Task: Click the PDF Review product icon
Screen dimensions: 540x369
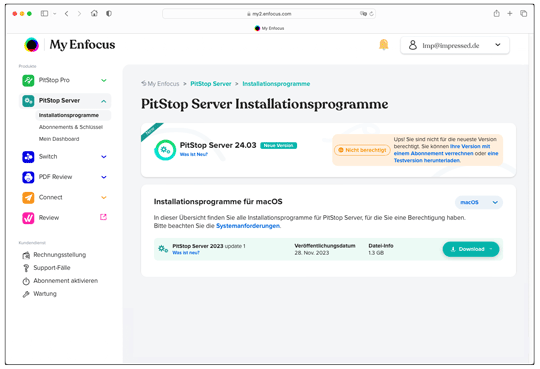Action: coord(28,177)
